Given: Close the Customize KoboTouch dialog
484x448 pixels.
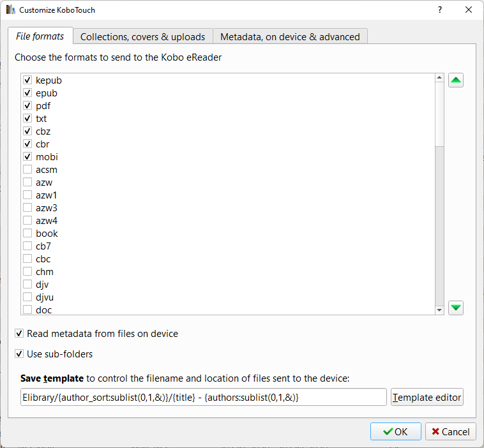Looking at the screenshot, I should (x=468, y=10).
